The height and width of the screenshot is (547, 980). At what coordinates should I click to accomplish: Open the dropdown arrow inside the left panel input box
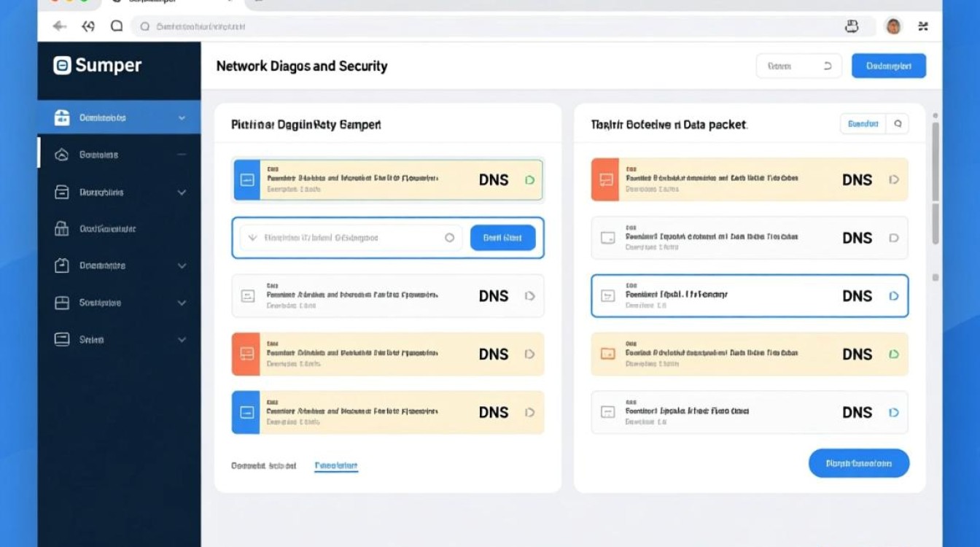[253, 238]
